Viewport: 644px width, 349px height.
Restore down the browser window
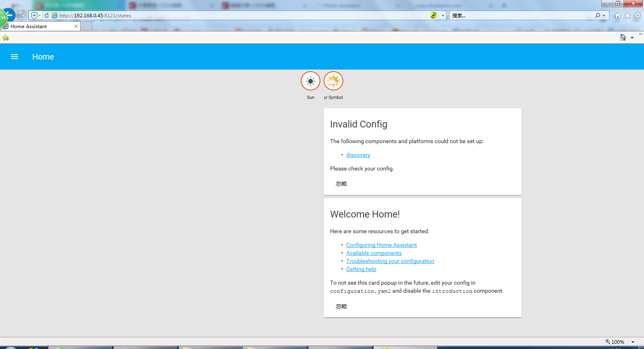pyautogui.click(x=618, y=4)
